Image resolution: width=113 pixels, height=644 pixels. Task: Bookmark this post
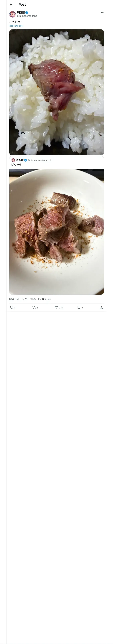click(79, 307)
